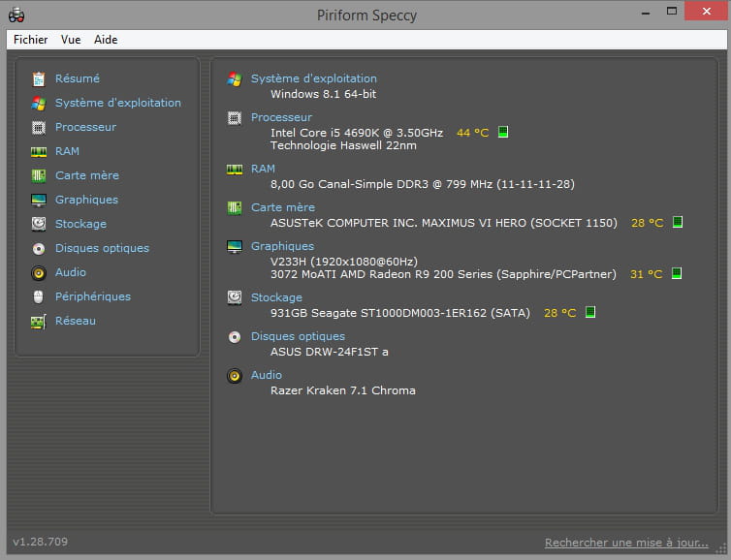Select Carte mère in the sidebar
Screen dimensions: 731x560
click(87, 175)
